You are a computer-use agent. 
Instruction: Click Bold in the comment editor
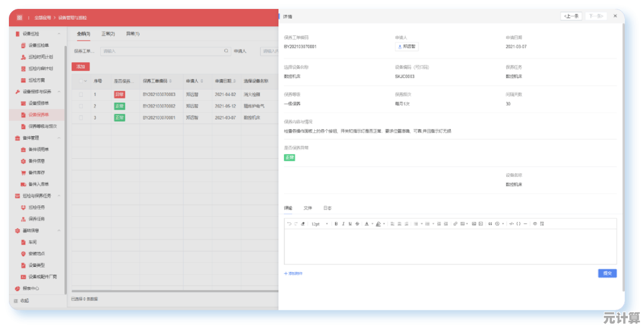point(336,224)
